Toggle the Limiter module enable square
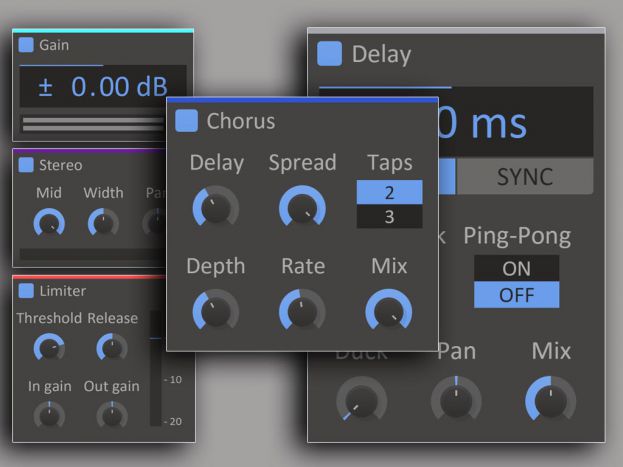The image size is (623, 467). (26, 291)
